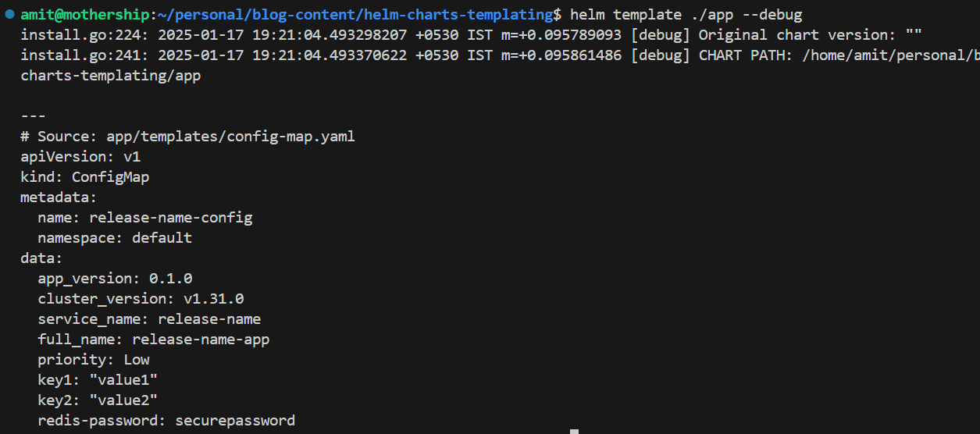This screenshot has width=980, height=434.
Task: Click the 'data:' key
Action: 41,258
